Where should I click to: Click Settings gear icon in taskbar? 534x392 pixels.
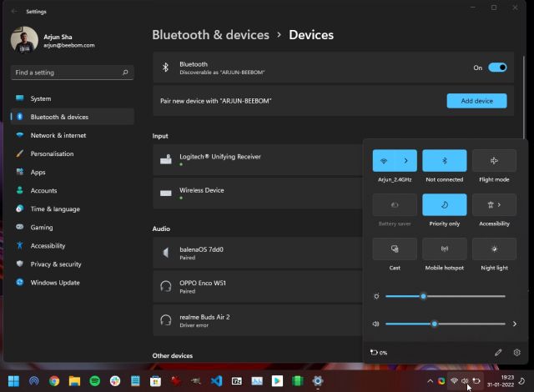[318, 381]
